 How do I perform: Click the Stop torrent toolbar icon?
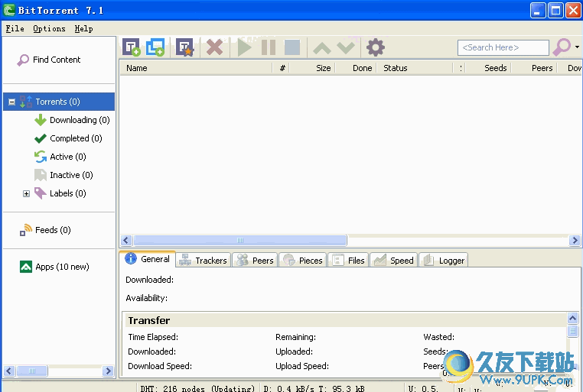[x=291, y=47]
